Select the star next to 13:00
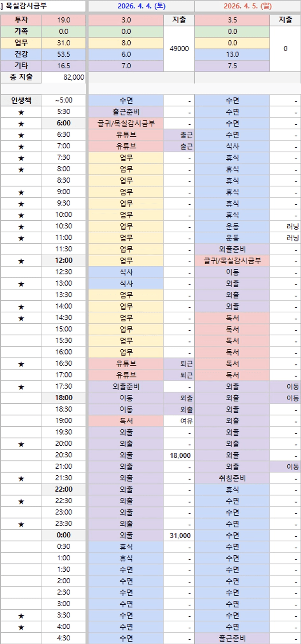This screenshot has height=644, width=301. point(21,284)
